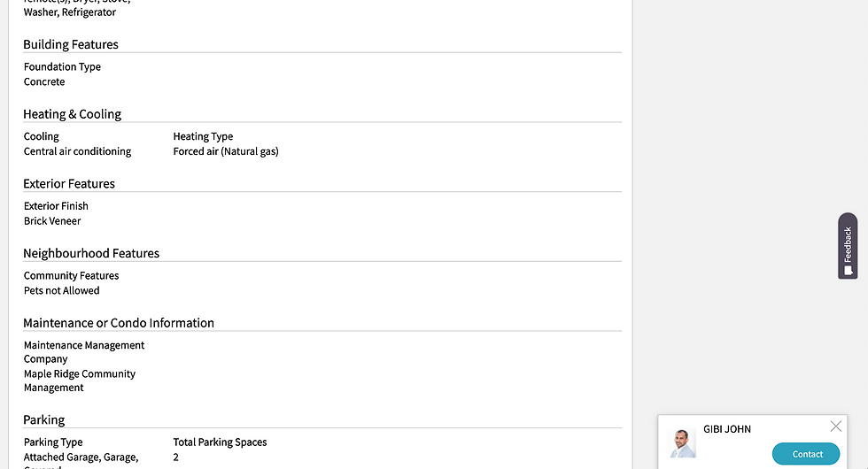Click the Foundation Type label
This screenshot has height=469, width=868.
tap(62, 67)
